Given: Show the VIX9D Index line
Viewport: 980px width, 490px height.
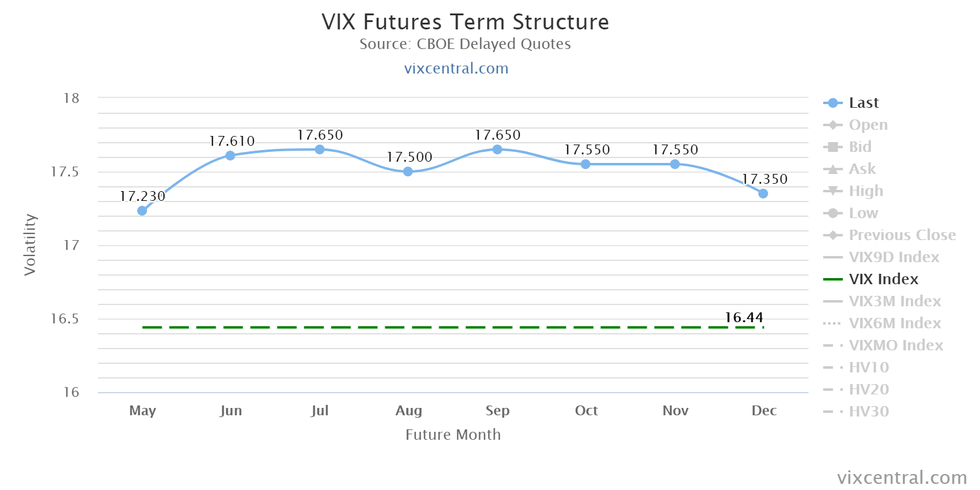Looking at the screenshot, I should coord(894,257).
